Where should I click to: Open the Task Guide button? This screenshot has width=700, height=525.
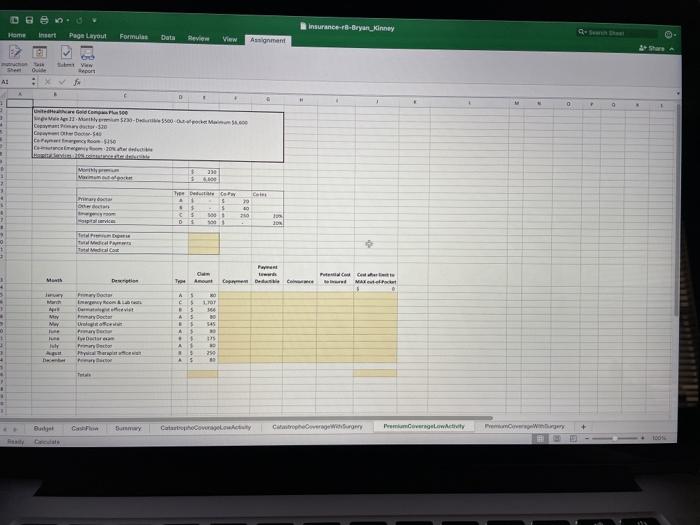(39, 58)
